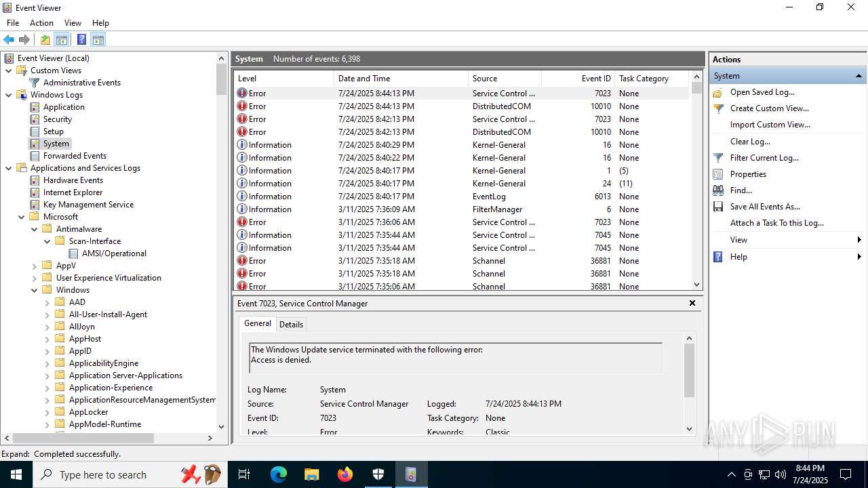Open the View submenu arrow in Actions

[x=859, y=240]
